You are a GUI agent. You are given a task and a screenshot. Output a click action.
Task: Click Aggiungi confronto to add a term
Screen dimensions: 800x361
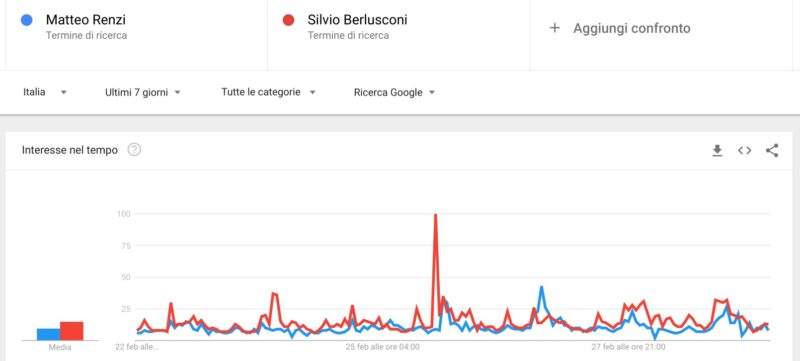[x=632, y=28]
